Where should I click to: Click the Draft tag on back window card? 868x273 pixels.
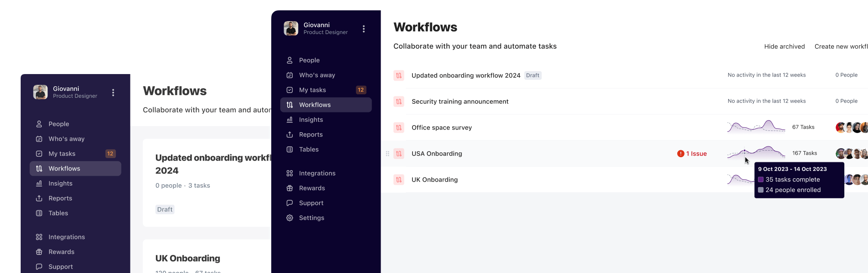[x=165, y=210]
